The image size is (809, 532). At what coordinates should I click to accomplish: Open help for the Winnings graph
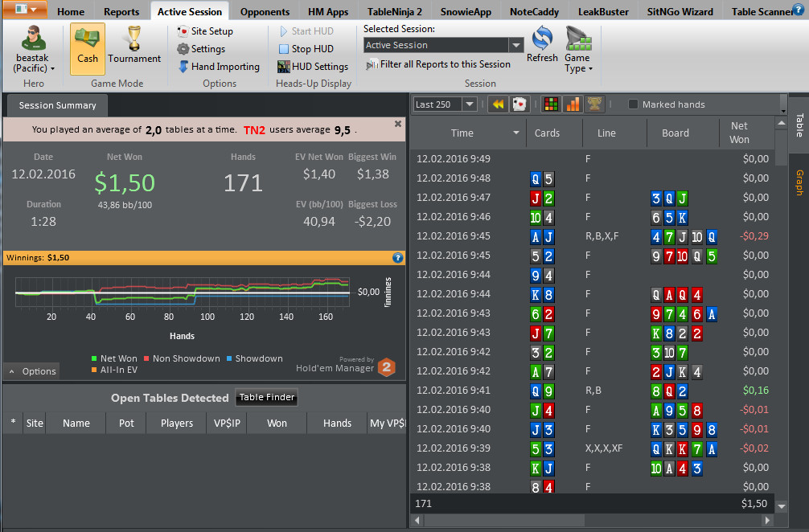(397, 258)
